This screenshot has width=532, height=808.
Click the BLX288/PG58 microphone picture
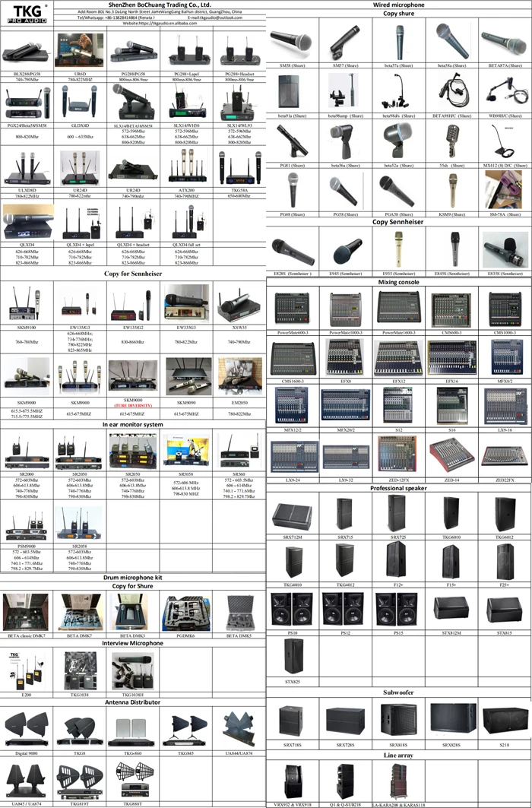25,52
